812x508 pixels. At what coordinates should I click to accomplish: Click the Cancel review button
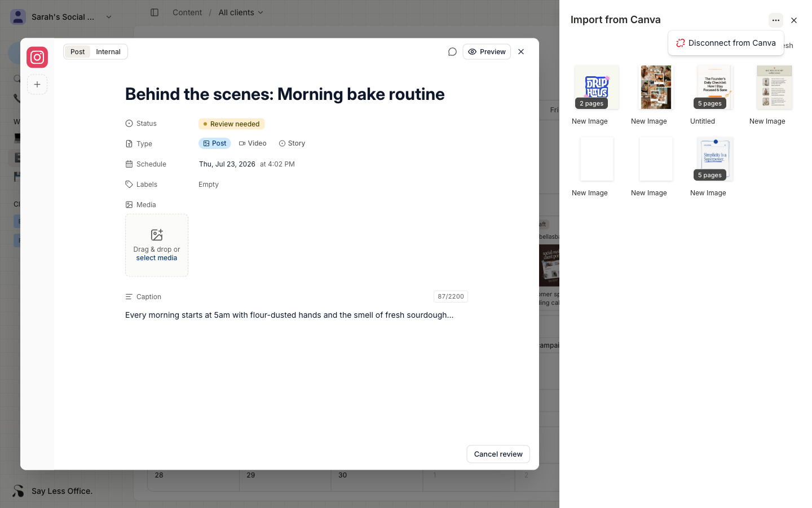pyautogui.click(x=498, y=454)
